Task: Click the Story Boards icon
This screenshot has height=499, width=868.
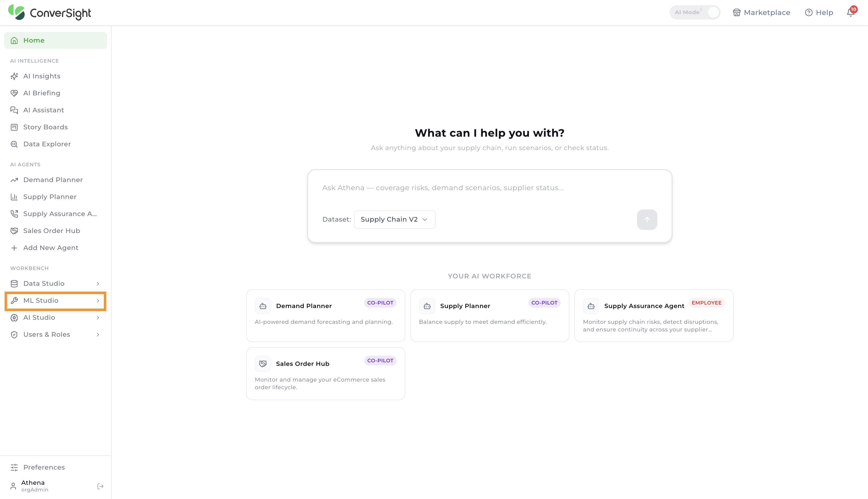Action: click(x=14, y=127)
